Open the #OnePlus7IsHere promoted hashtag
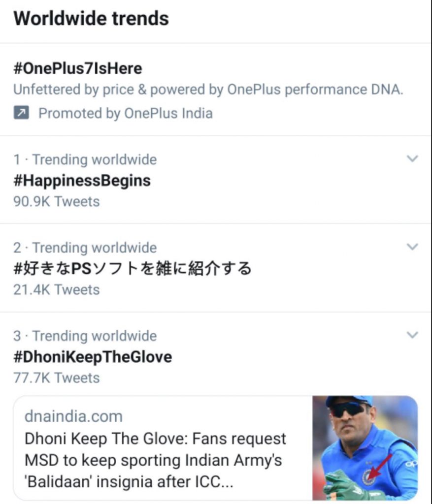The width and height of the screenshot is (432, 504). pos(77,68)
